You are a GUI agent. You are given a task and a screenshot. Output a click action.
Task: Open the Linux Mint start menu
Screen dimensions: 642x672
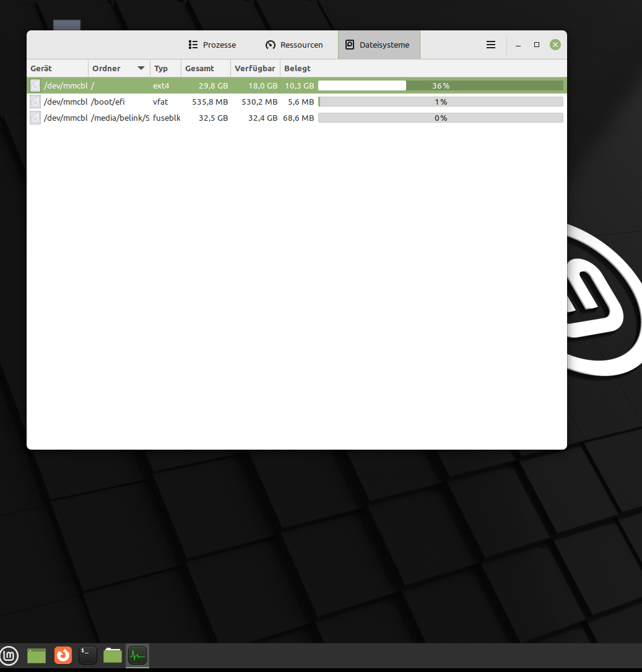pyautogui.click(x=9, y=655)
